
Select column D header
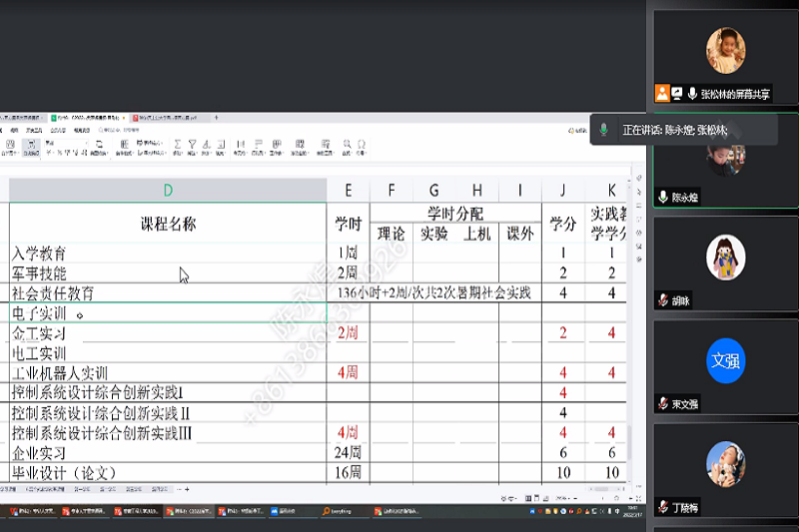tap(168, 191)
